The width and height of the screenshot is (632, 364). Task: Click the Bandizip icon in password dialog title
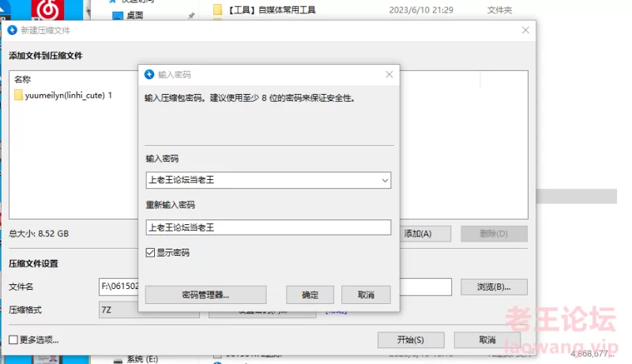149,75
